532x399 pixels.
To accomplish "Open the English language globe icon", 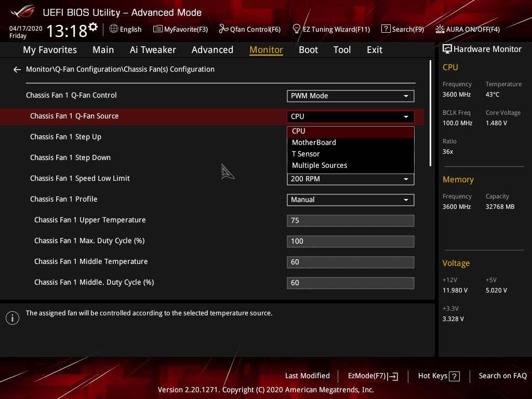I will tap(114, 29).
